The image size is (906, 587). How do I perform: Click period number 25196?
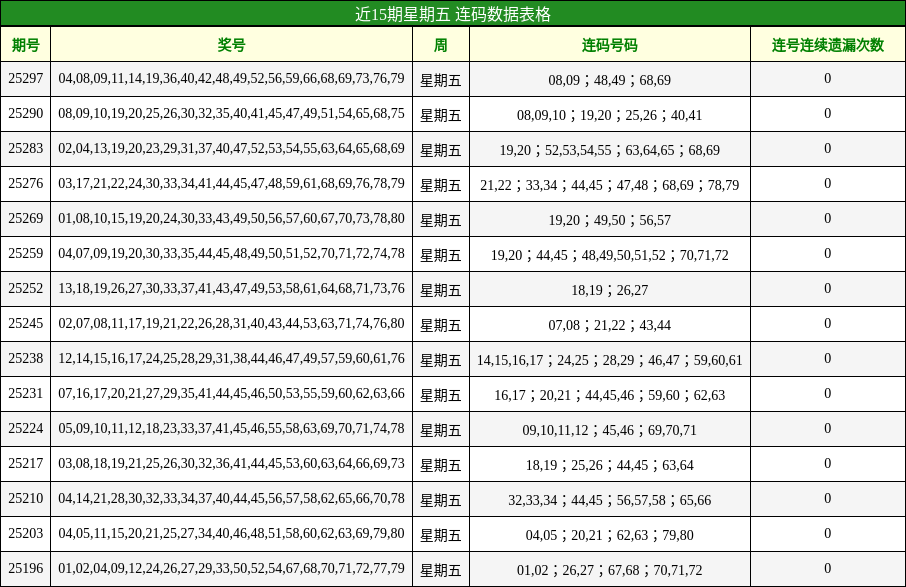(24, 567)
